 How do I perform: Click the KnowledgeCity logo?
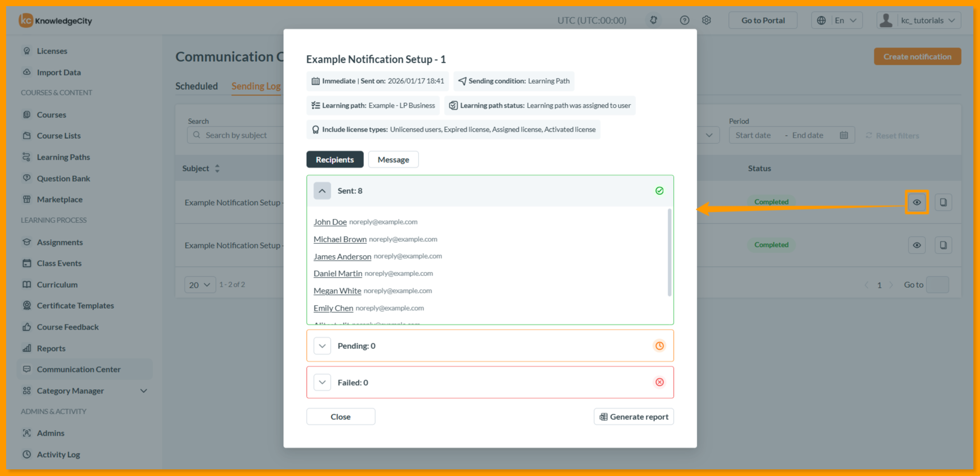pos(56,20)
